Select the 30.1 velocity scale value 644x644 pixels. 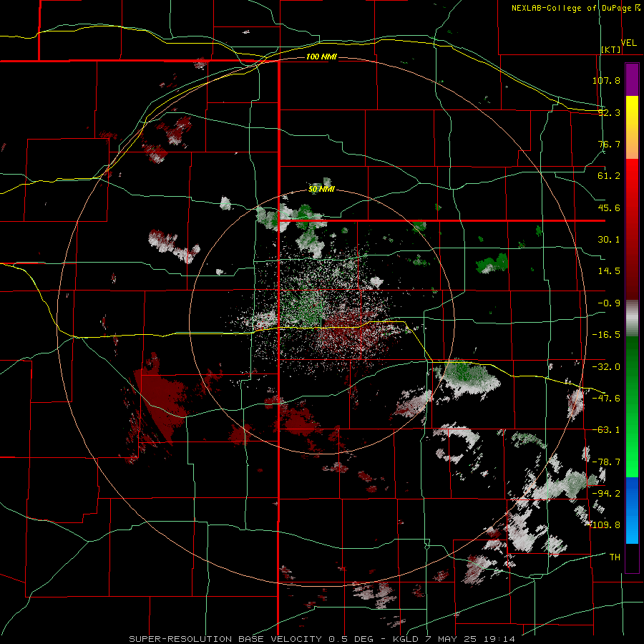[x=609, y=240]
